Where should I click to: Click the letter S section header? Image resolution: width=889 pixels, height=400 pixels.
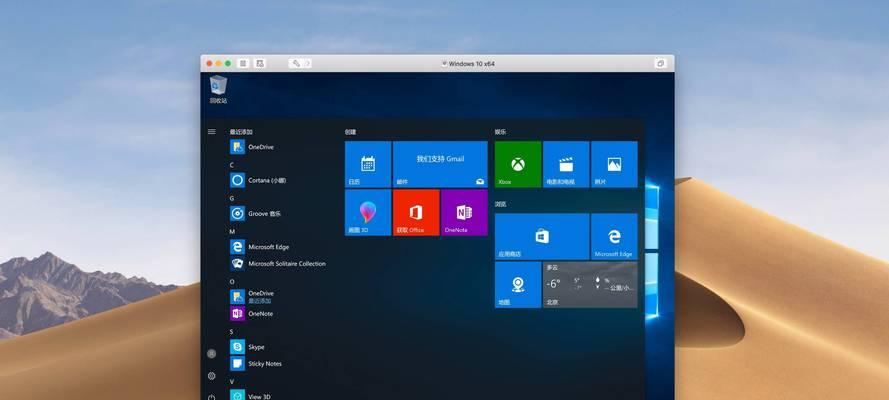[231, 331]
